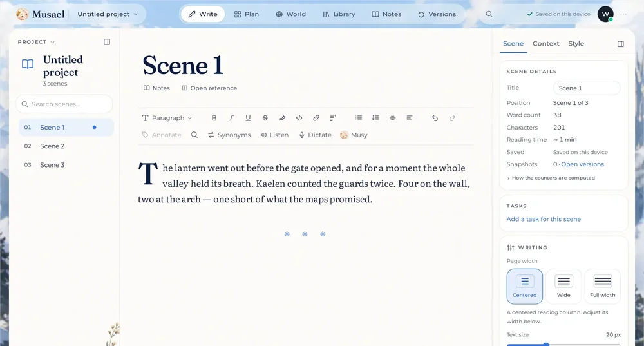The width and height of the screenshot is (644, 346).
Task: Click the Scene 1 heading in editor
Action: (x=183, y=65)
